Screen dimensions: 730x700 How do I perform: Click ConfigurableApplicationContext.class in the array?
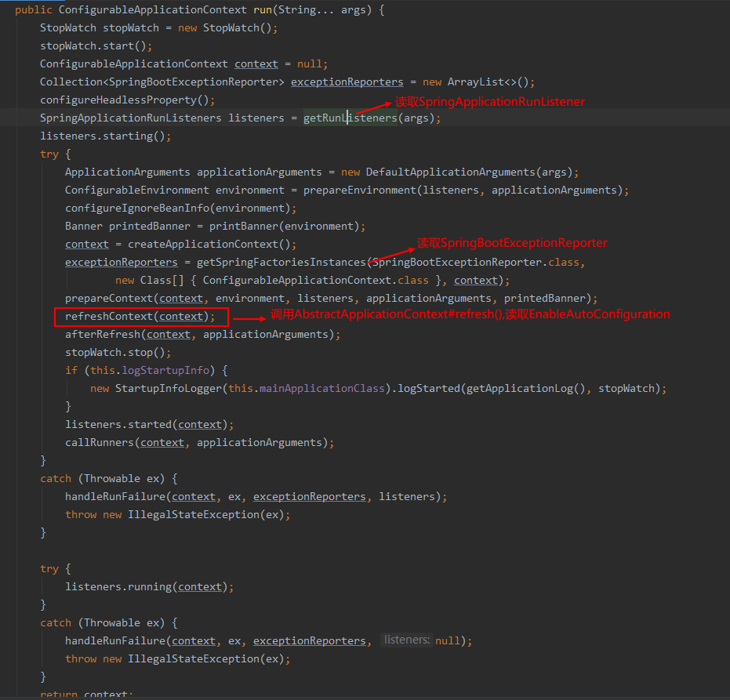tap(316, 281)
